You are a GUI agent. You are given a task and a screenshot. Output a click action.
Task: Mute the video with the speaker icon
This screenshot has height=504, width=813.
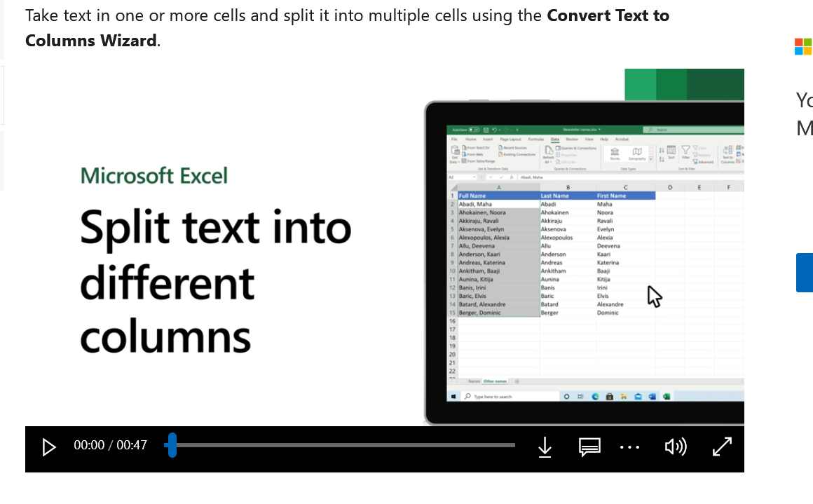(x=675, y=447)
